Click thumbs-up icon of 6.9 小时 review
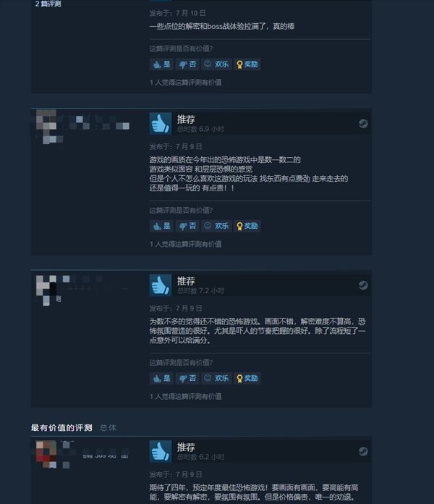Screen dimensions: 434x504 point(161,123)
